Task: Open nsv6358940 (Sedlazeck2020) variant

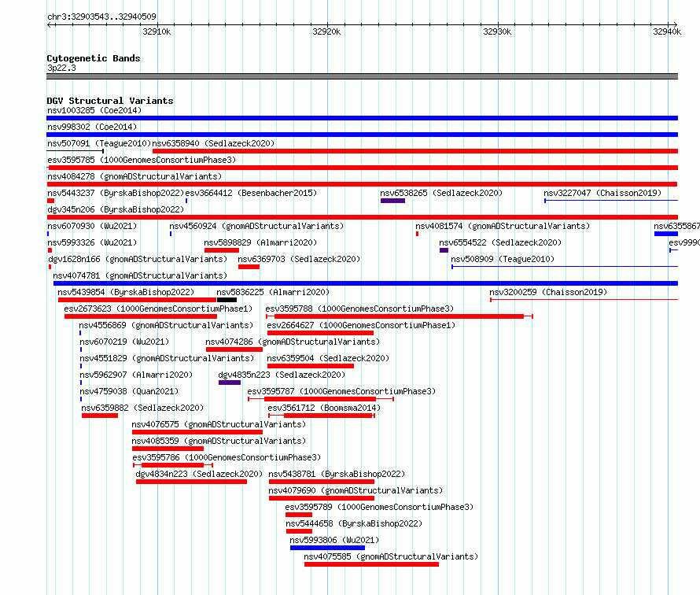Action: coord(213,143)
